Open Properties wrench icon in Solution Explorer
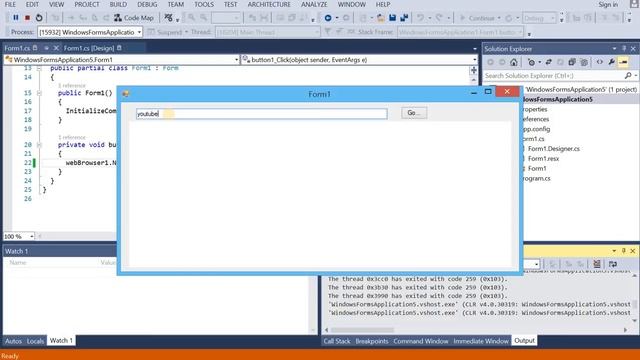This screenshot has width=640, height=360. pos(611,62)
